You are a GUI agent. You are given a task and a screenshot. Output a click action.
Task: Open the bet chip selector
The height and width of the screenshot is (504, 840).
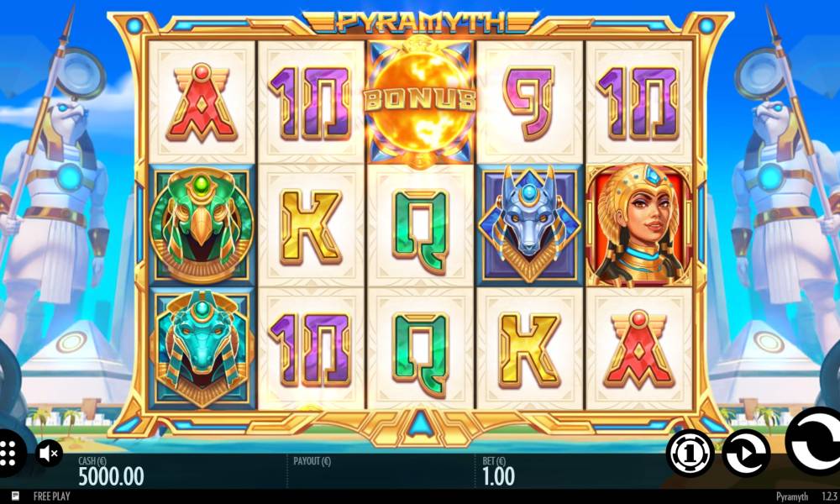tap(690, 454)
